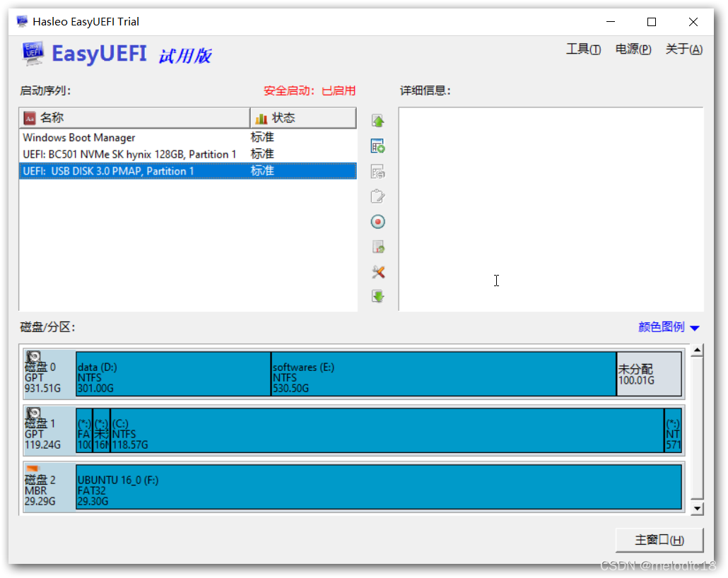Click the clipboard edit properties icon

coord(378,196)
